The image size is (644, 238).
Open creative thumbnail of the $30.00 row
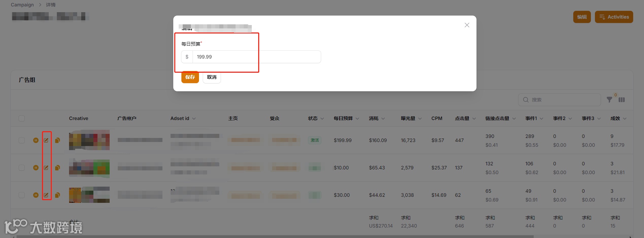[89, 195]
